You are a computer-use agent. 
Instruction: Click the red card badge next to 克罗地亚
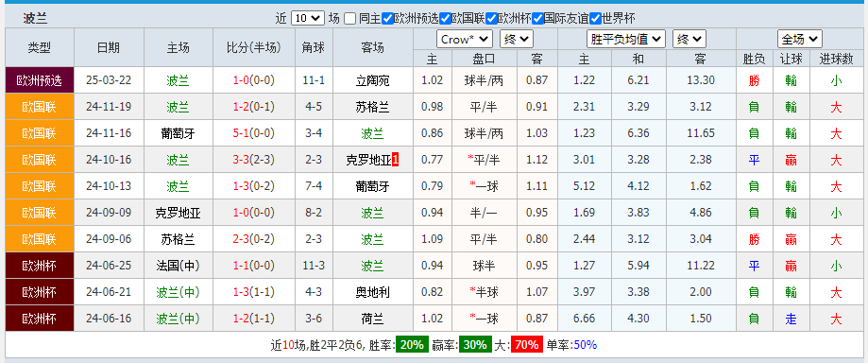[395, 160]
